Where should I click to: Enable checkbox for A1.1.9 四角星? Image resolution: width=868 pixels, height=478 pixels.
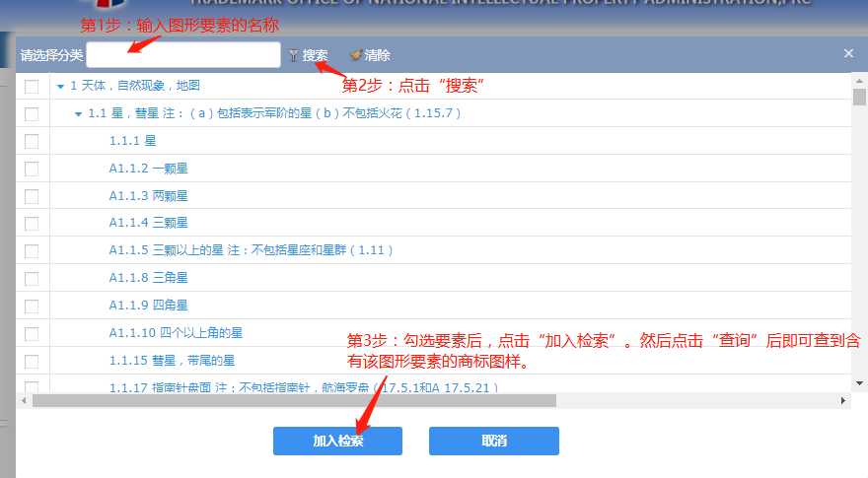[32, 307]
